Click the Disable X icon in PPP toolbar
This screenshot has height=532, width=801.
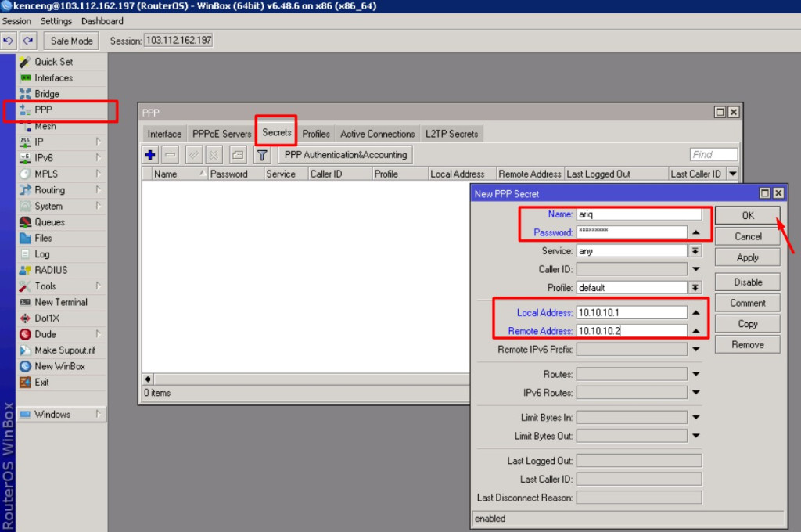click(214, 155)
